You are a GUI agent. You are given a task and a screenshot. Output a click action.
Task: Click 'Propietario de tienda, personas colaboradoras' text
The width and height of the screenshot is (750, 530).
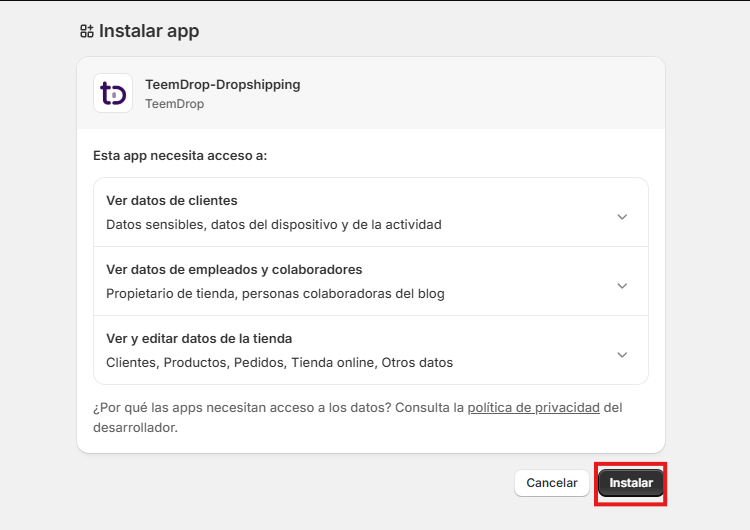(x=275, y=293)
